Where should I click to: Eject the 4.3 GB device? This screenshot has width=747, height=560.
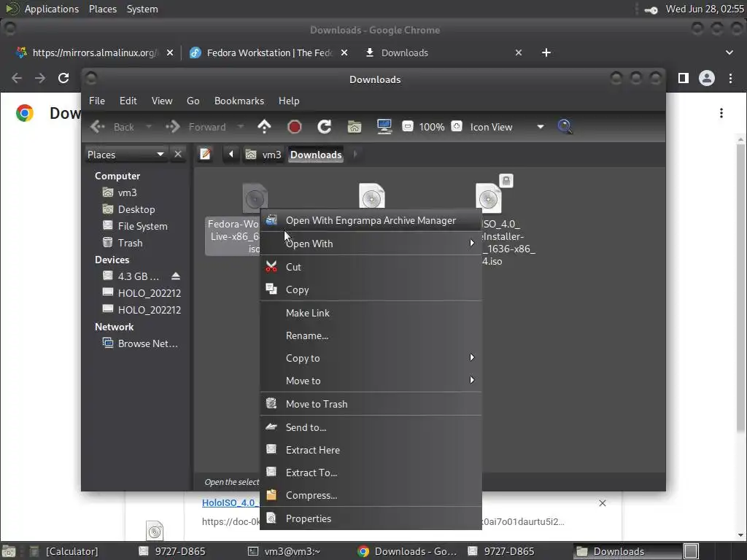point(175,276)
